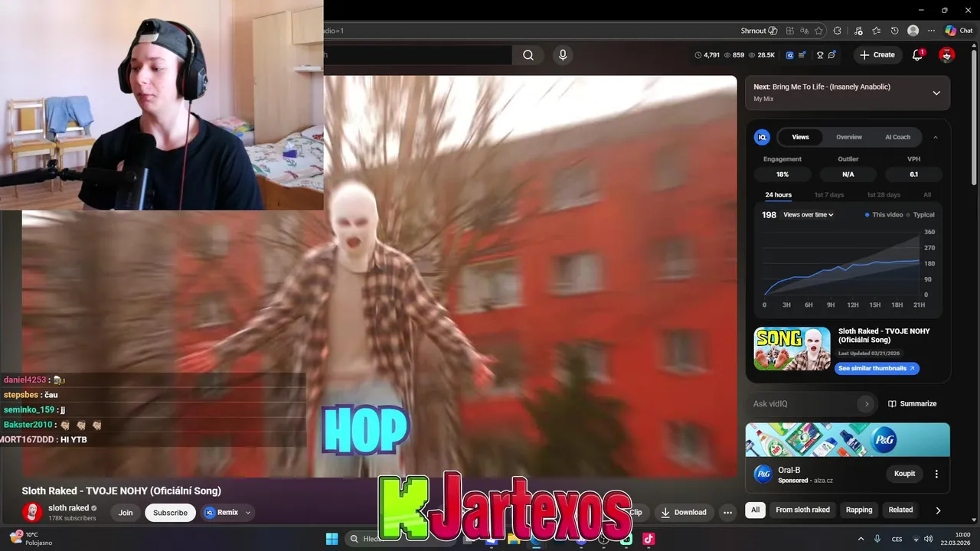This screenshot has width=980, height=551.
Task: Click vidIQ logo in stats panel header
Action: tap(762, 137)
